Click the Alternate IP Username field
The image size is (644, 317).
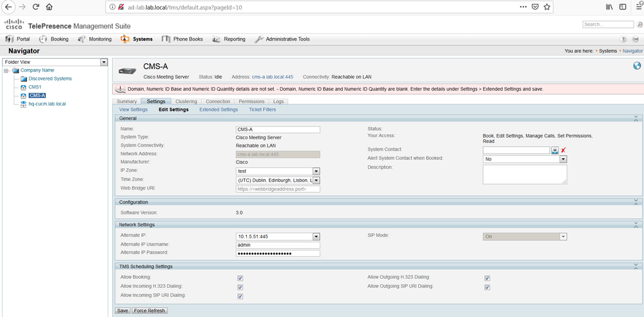278,245
